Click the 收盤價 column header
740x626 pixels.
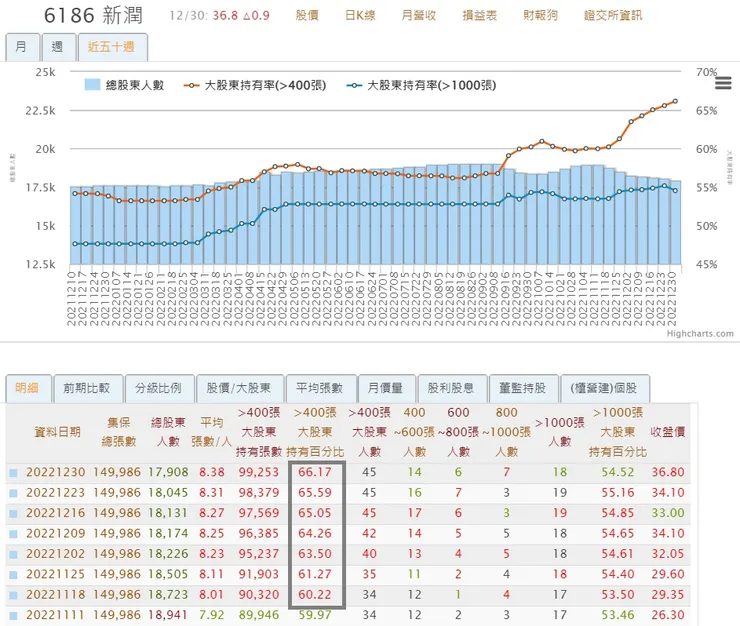click(x=667, y=432)
